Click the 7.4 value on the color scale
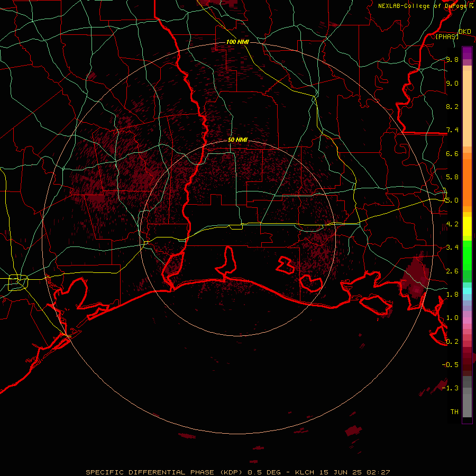 [452, 130]
